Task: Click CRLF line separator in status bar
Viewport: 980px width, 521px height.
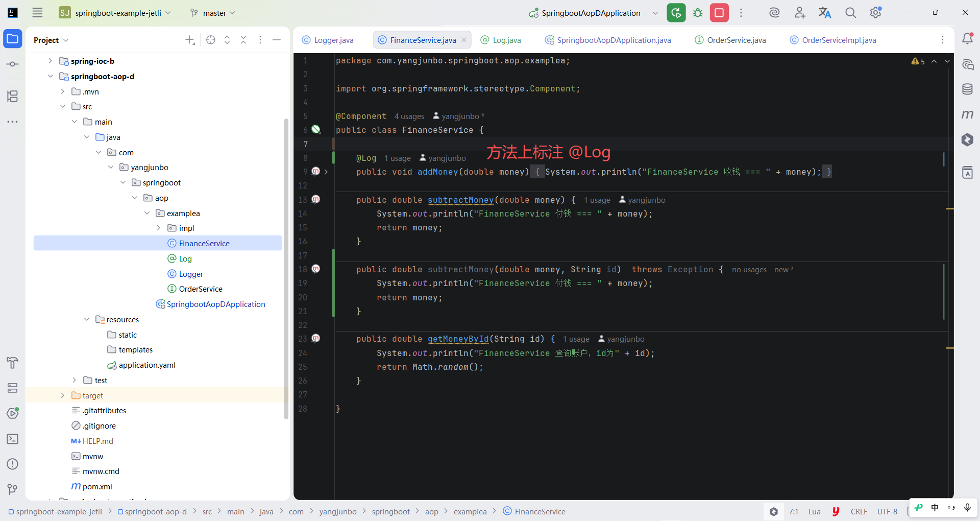Action: pyautogui.click(x=859, y=511)
